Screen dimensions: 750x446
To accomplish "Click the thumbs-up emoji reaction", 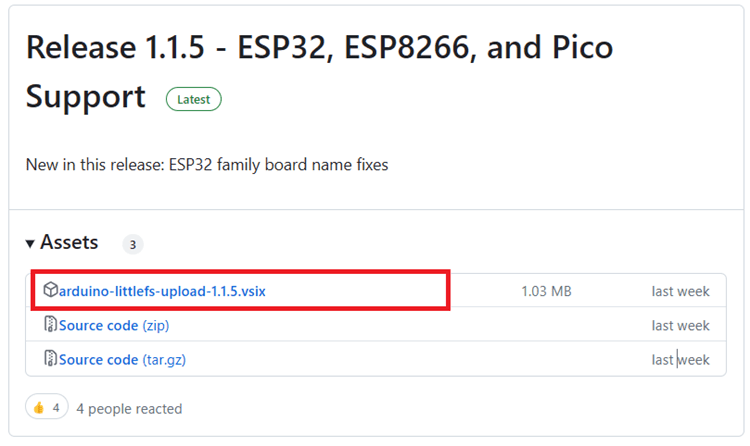I will tap(39, 408).
